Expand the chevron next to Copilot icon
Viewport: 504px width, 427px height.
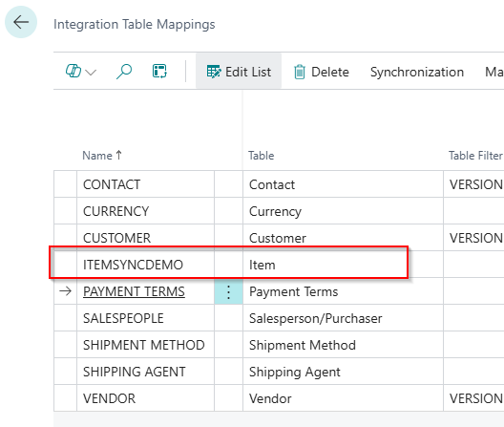click(91, 73)
